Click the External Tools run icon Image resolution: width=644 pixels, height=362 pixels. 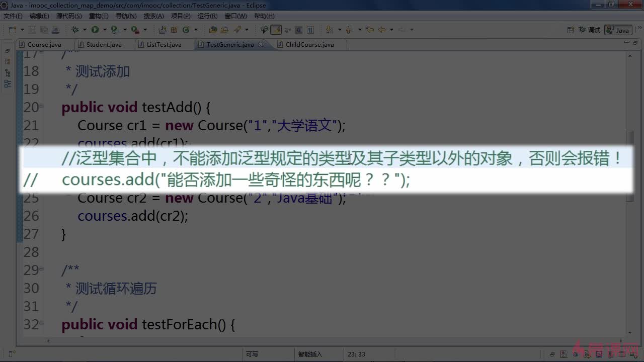coord(135,30)
